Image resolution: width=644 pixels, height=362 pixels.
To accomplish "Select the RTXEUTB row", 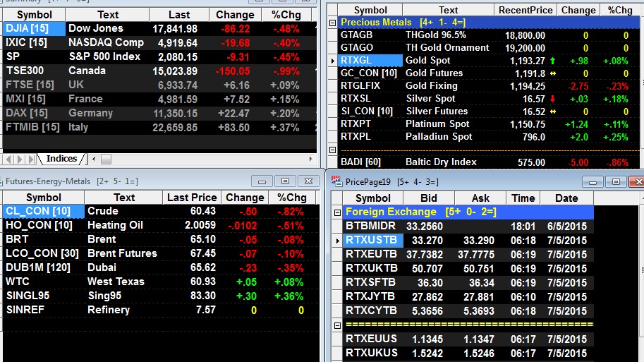I will 468,255.
